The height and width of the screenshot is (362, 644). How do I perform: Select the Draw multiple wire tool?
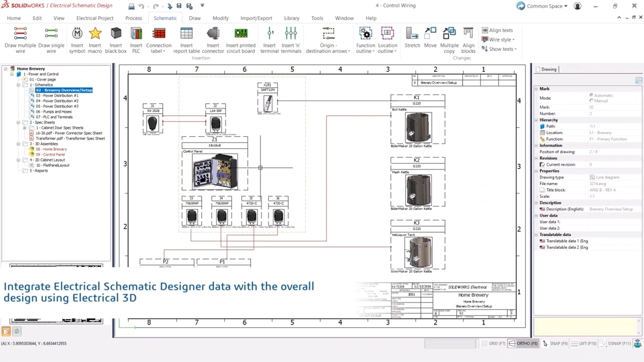(x=20, y=40)
